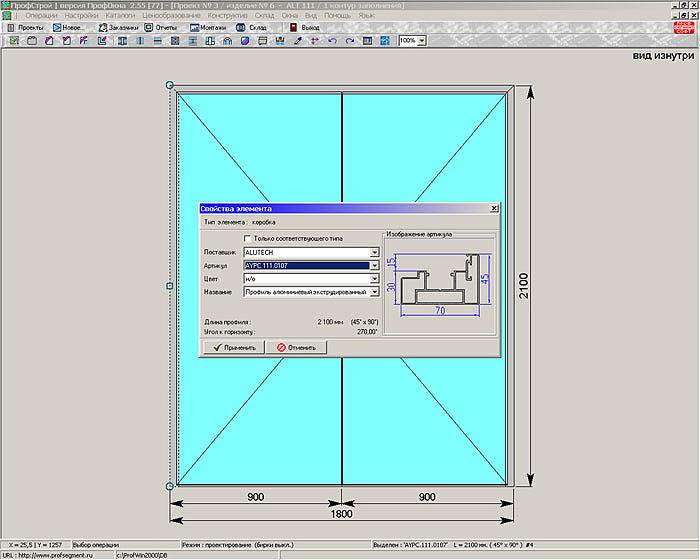Click the Выход exit button
This screenshot has width=700, height=560.
(305, 28)
